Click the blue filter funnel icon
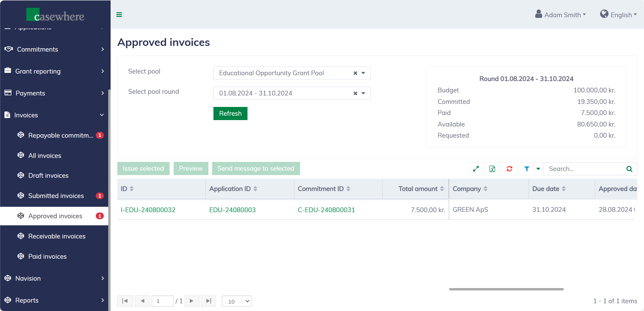The width and height of the screenshot is (644, 311). tap(527, 169)
